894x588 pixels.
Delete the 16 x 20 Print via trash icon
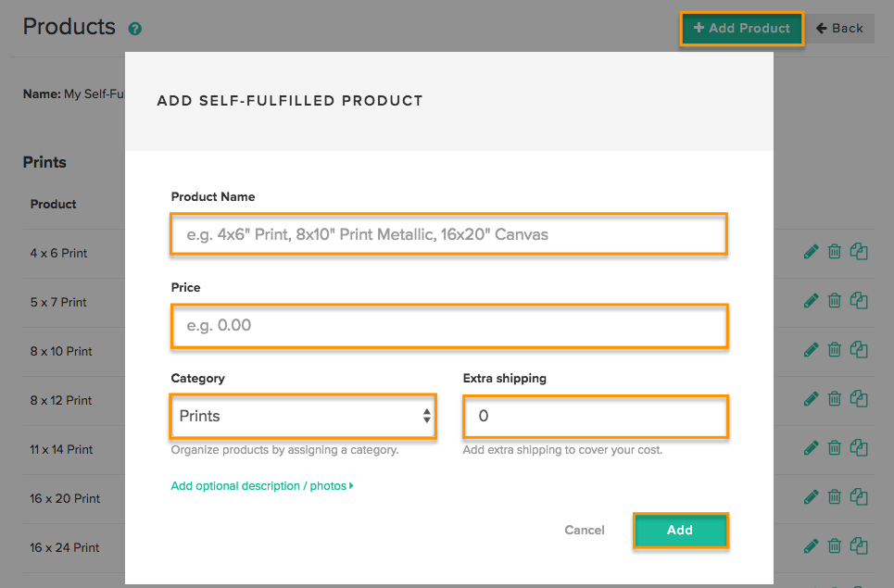pos(834,496)
